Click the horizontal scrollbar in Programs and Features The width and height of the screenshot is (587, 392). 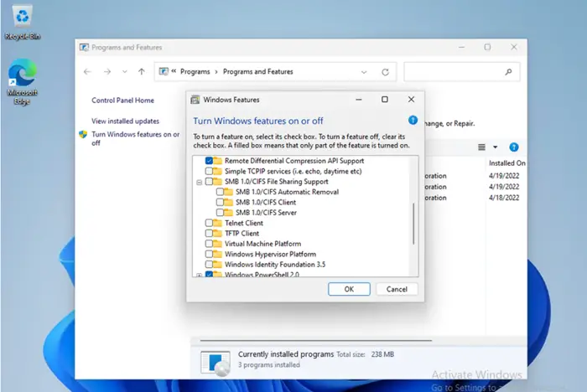tap(316, 341)
